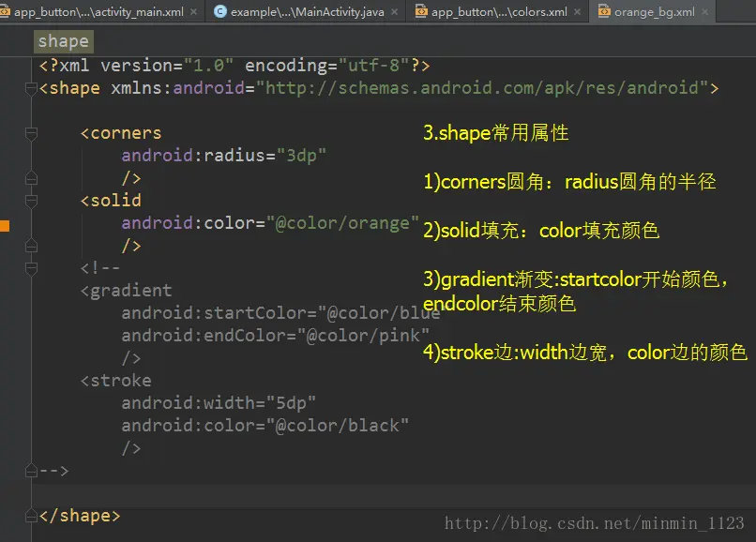Select the orange_bg.xml tab
Viewport: 756px width, 542px height.
click(654, 12)
